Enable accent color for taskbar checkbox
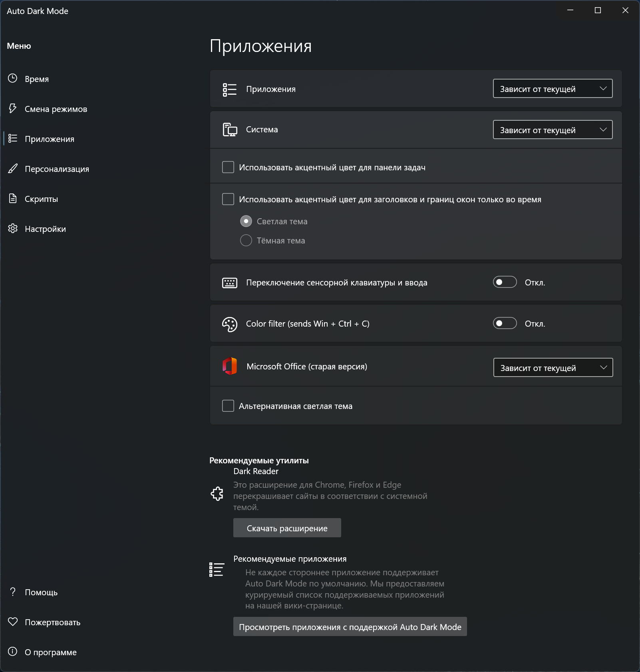Screen dimensions: 640x672 pos(228,167)
